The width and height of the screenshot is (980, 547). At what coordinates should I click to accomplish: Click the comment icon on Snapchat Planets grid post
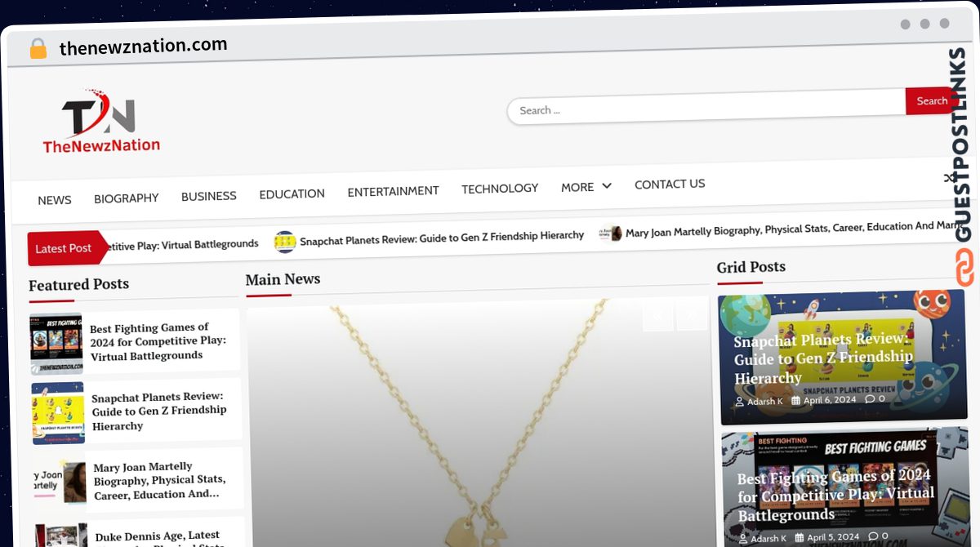(870, 399)
